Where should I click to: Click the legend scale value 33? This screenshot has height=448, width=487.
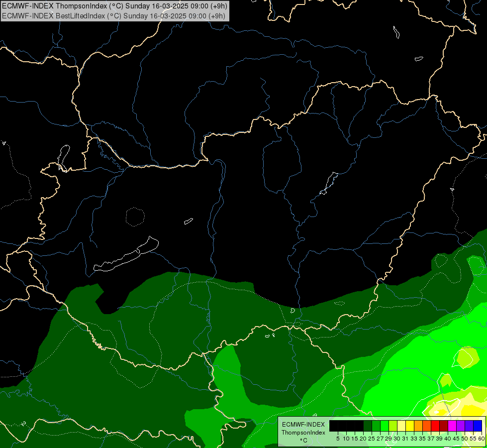(x=414, y=439)
